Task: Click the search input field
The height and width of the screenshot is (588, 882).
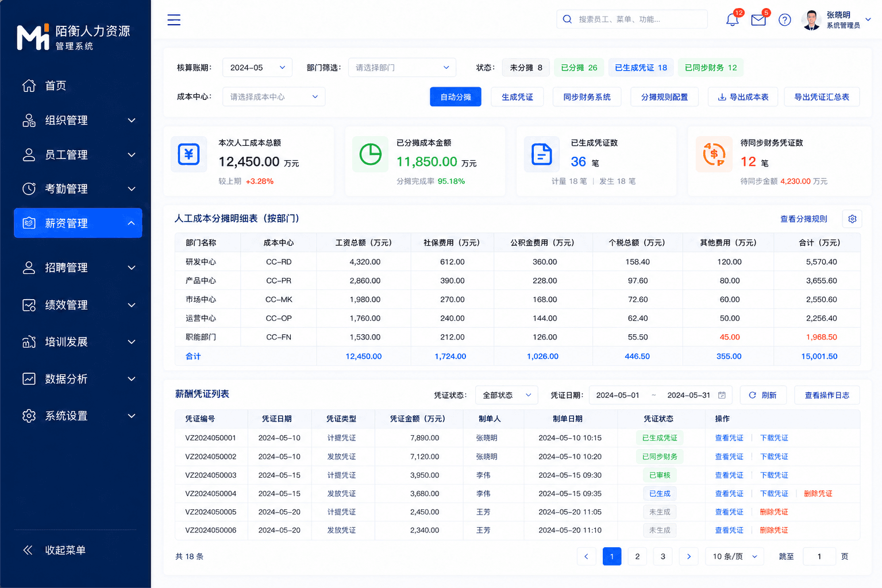Action: point(632,19)
